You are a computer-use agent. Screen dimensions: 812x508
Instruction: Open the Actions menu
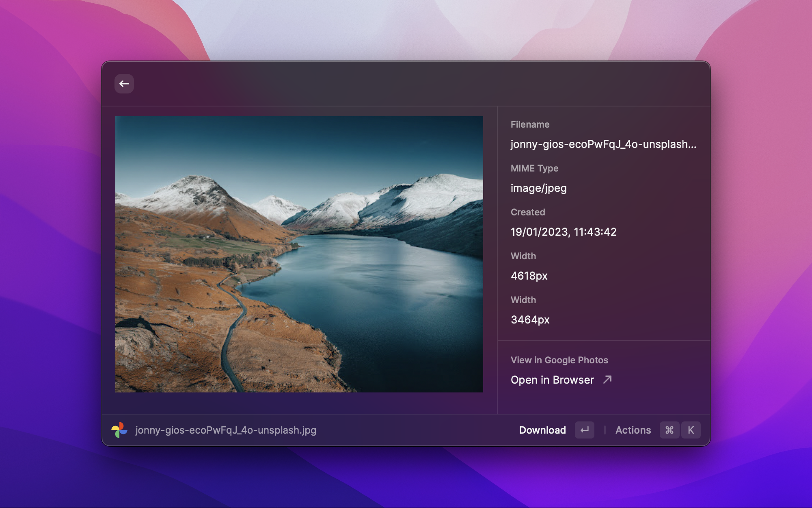coord(633,430)
